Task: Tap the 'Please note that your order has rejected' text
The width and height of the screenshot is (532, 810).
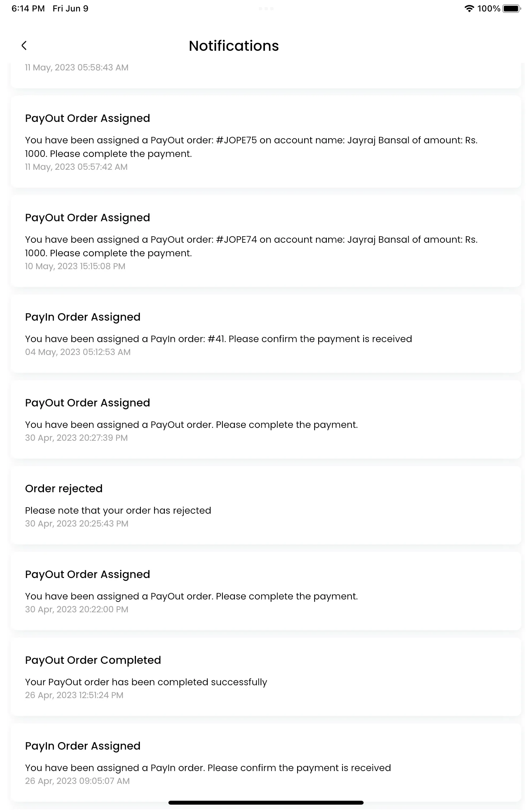Action: click(118, 510)
